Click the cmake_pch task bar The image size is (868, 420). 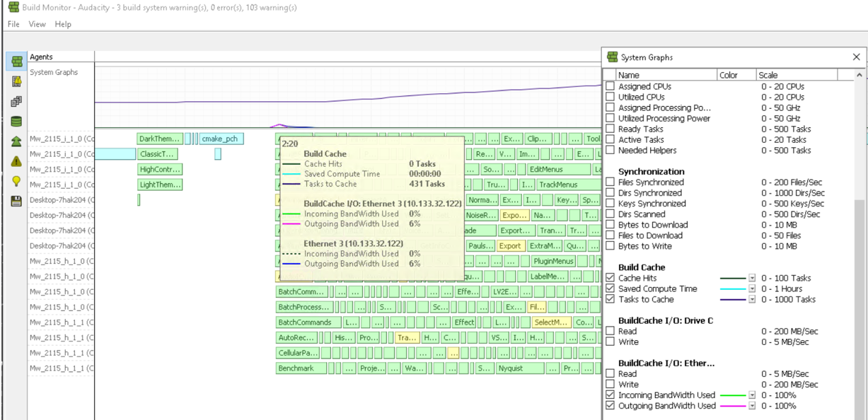point(221,139)
